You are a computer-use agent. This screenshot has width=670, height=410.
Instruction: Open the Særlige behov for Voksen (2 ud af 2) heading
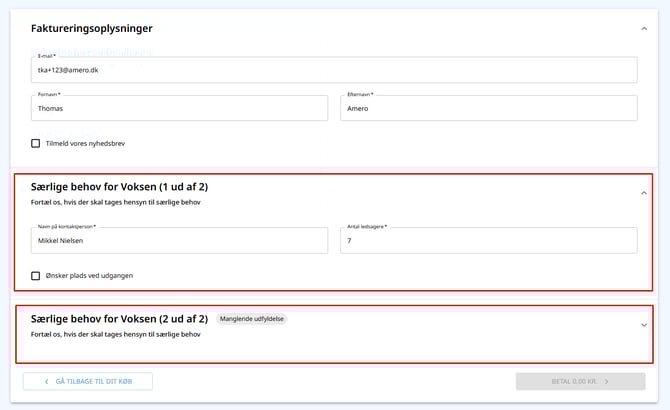coord(119,319)
